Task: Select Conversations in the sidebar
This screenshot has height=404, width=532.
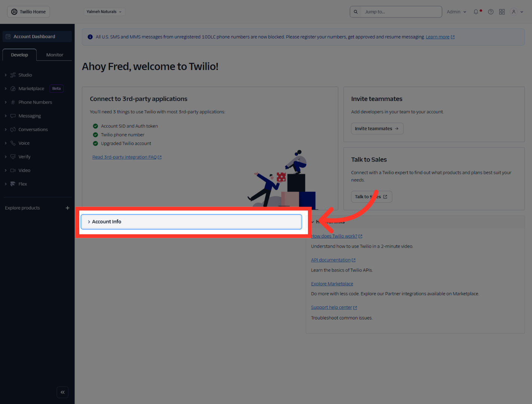Action: pos(33,129)
